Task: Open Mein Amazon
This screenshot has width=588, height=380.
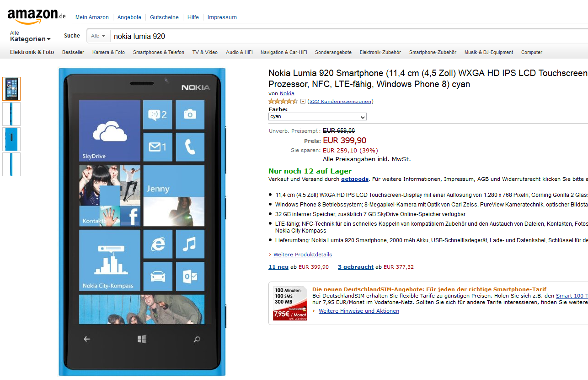Action: point(92,17)
